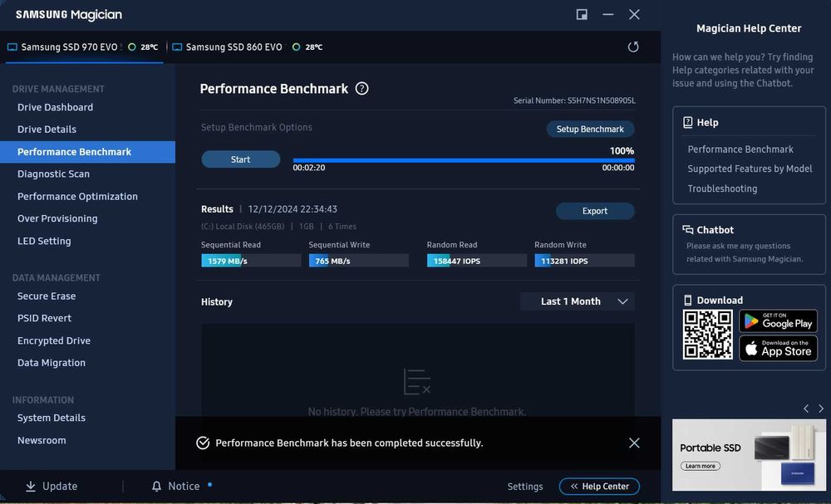Expand the Last 1 Month history dropdown
Viewport: 831px width, 504px height.
(x=578, y=301)
